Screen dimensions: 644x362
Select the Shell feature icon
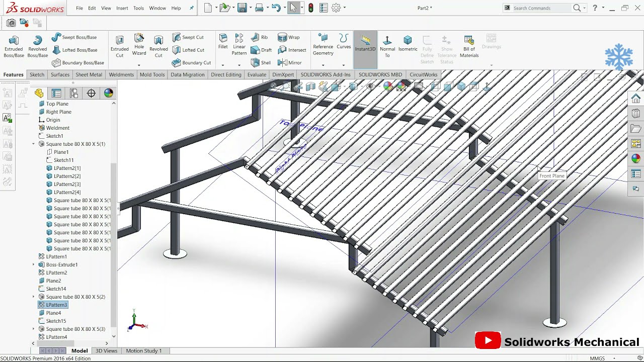(261, 63)
